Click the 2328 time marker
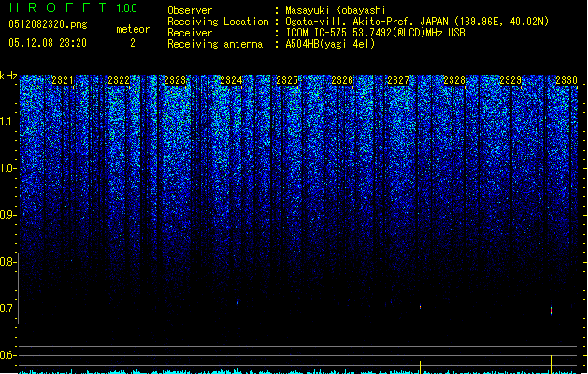Screen dimensions: 588x374 click(454, 80)
